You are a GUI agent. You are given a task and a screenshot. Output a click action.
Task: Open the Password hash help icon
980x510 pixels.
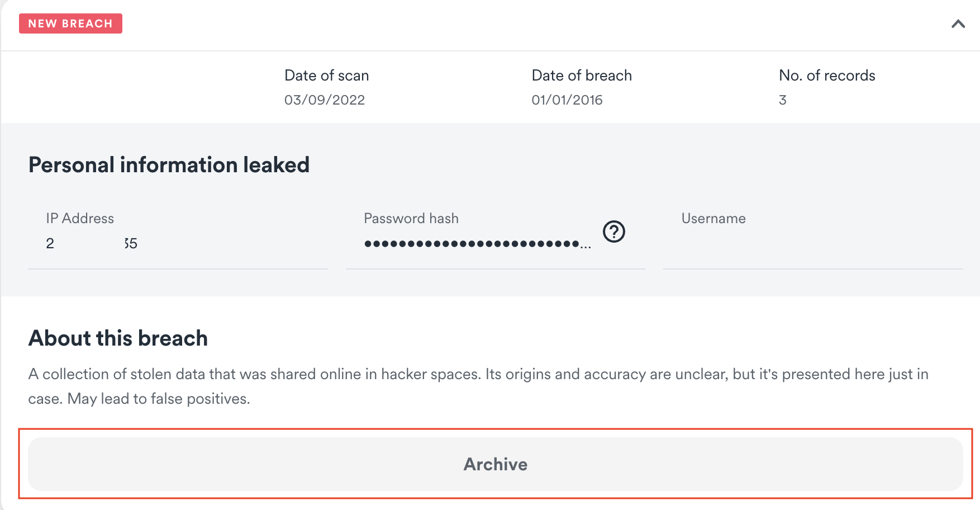(613, 232)
